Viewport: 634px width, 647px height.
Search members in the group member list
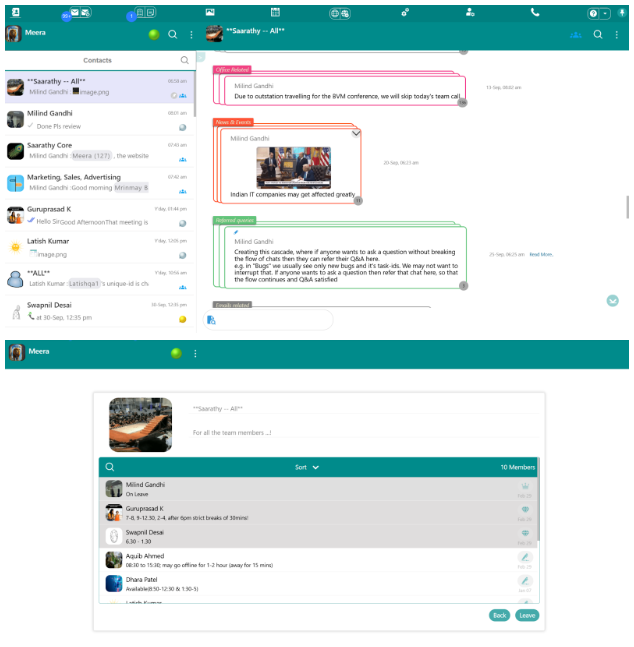110,467
